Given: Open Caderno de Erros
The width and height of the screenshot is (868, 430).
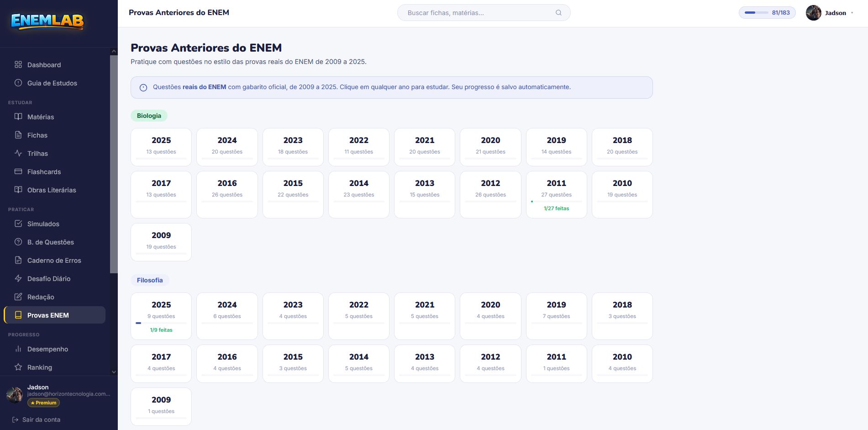Looking at the screenshot, I should [x=55, y=260].
